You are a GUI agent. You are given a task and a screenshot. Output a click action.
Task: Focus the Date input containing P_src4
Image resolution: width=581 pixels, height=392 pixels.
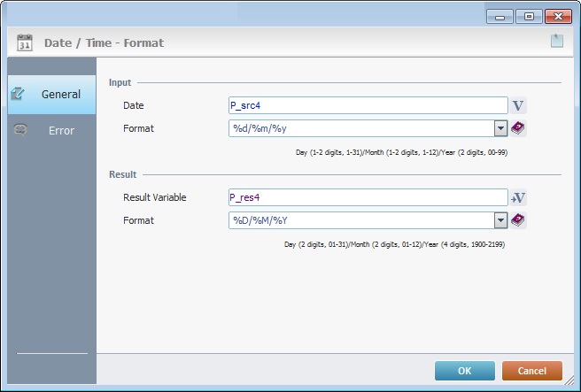point(367,105)
